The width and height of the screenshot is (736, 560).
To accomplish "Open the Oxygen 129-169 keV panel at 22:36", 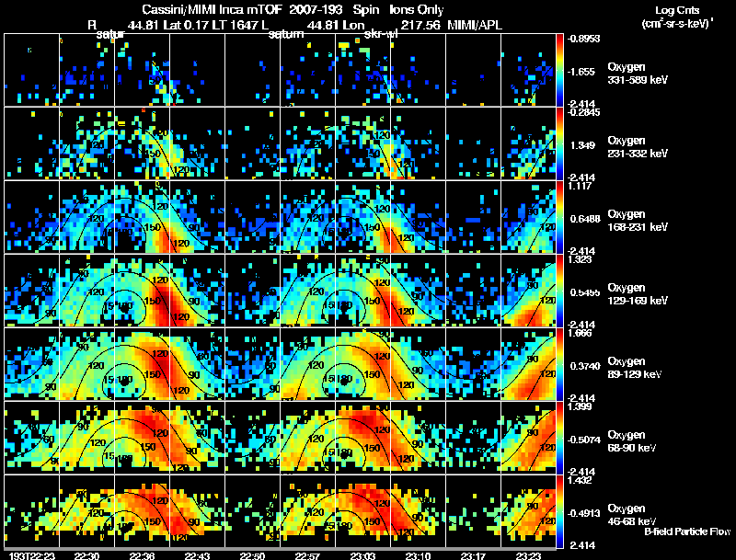I will (x=143, y=291).
